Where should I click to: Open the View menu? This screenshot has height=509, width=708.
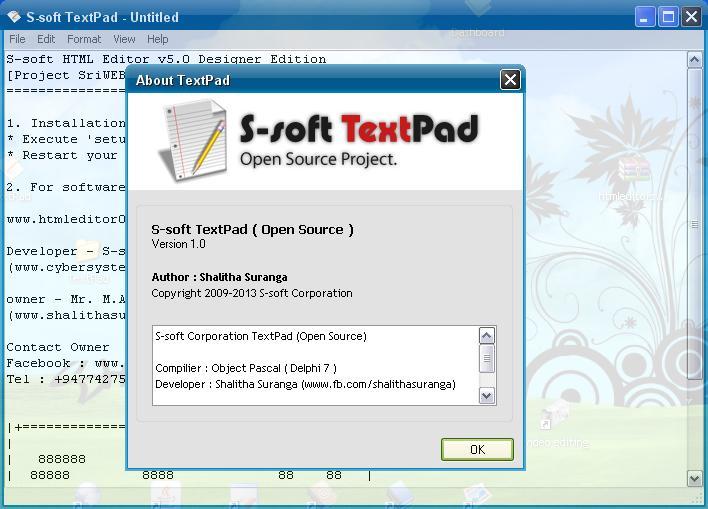click(x=124, y=39)
